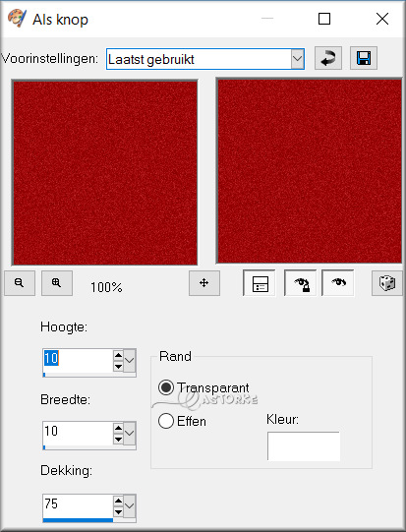Image resolution: width=406 pixels, height=532 pixels.
Task: Randomize parameters with the dice icon
Action: (387, 283)
